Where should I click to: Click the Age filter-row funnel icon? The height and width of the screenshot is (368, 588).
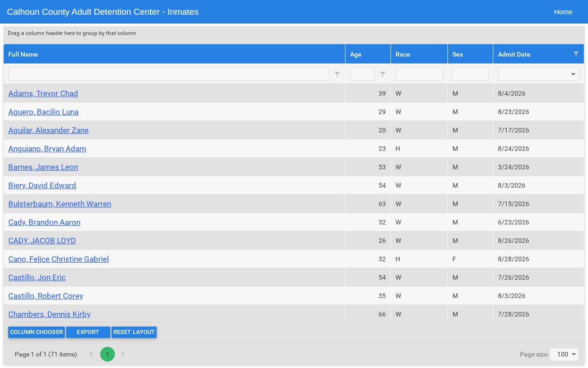(383, 74)
